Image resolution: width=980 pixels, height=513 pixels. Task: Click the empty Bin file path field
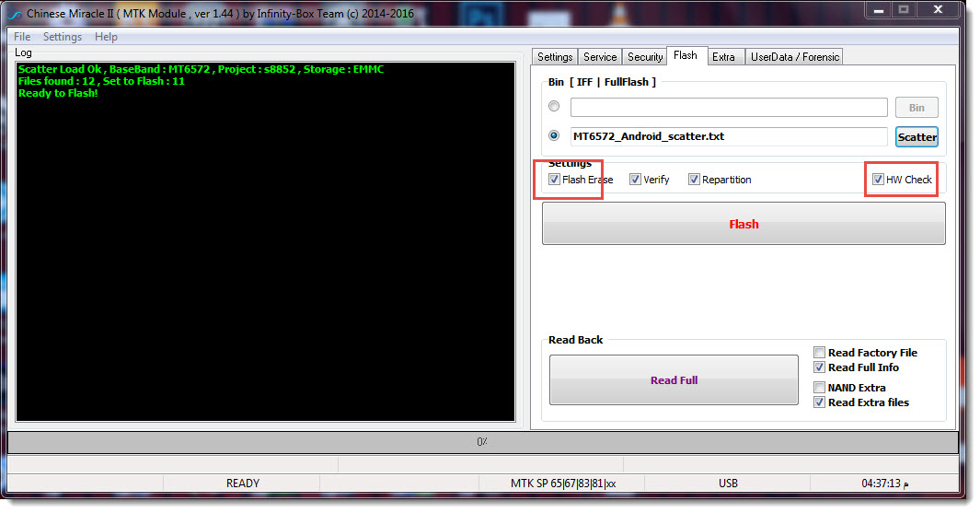tap(729, 107)
